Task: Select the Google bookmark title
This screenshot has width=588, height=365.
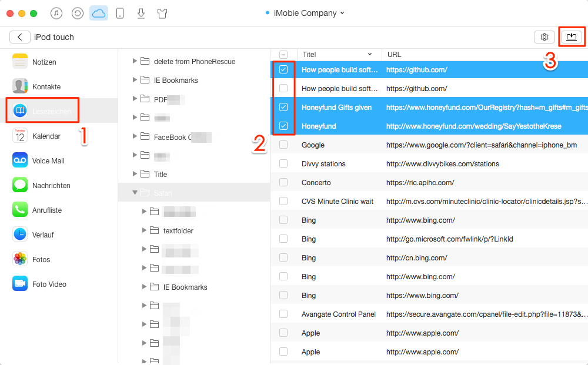Action: [x=313, y=145]
